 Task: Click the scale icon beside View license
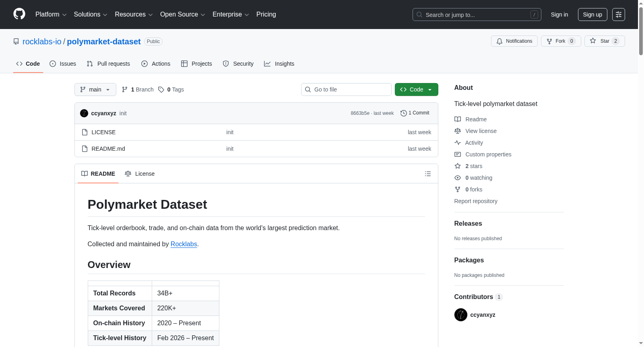(458, 131)
